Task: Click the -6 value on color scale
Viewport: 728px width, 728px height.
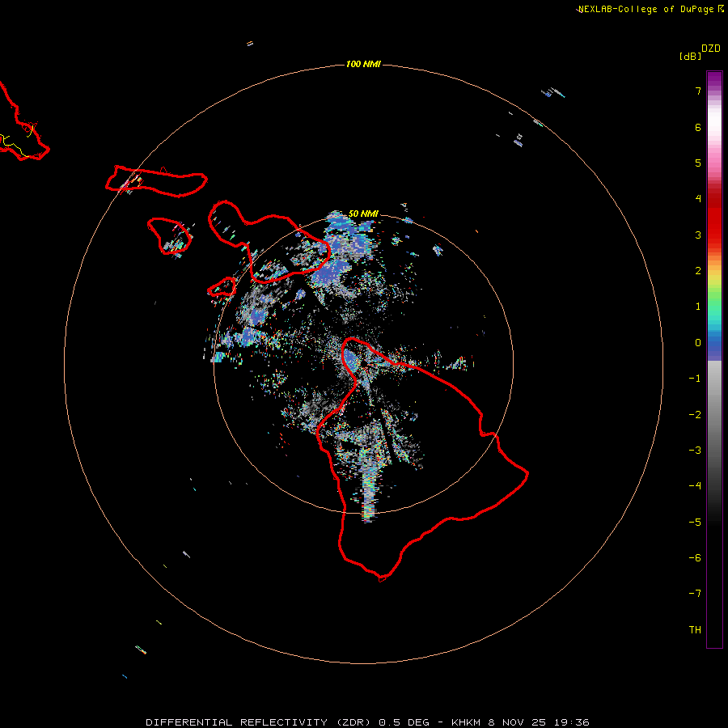Action: pos(695,558)
